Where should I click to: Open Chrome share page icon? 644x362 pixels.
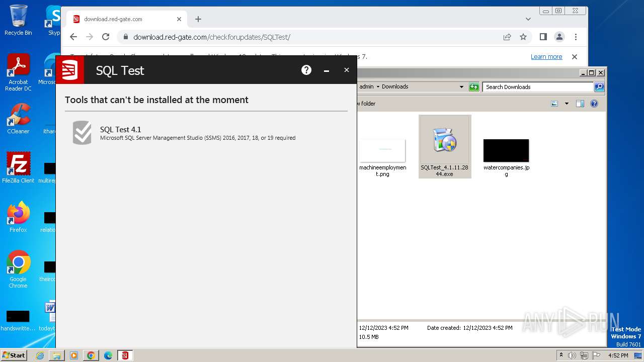click(507, 37)
